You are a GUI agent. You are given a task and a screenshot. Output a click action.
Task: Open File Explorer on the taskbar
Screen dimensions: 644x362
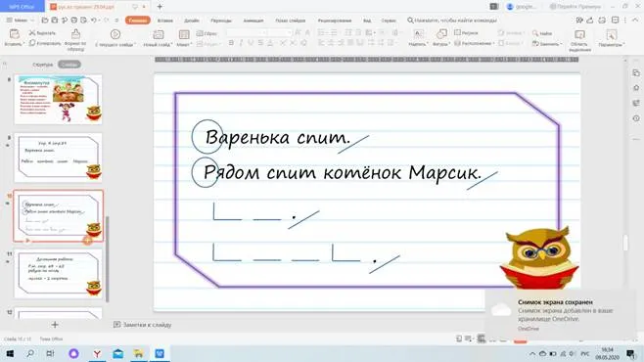click(139, 353)
